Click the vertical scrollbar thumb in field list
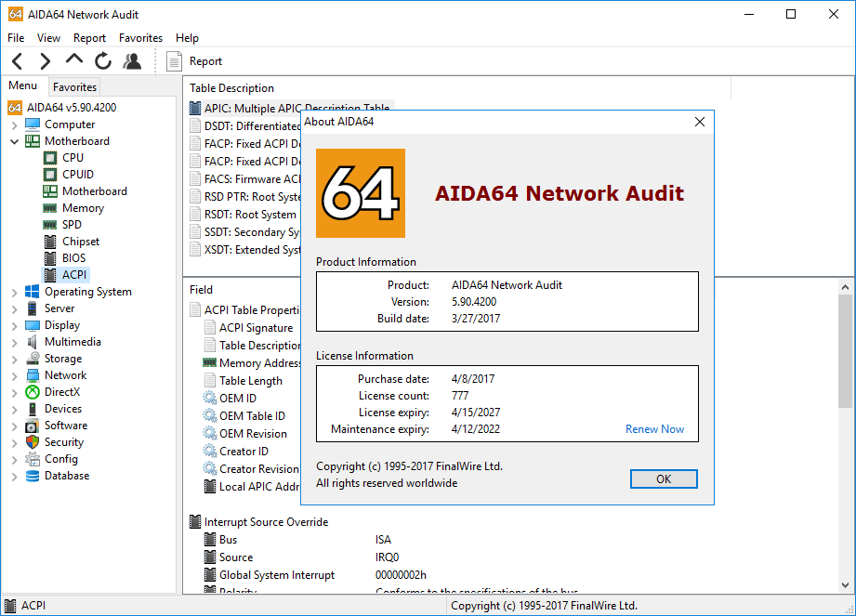Viewport: 856px width, 616px height. [845, 351]
